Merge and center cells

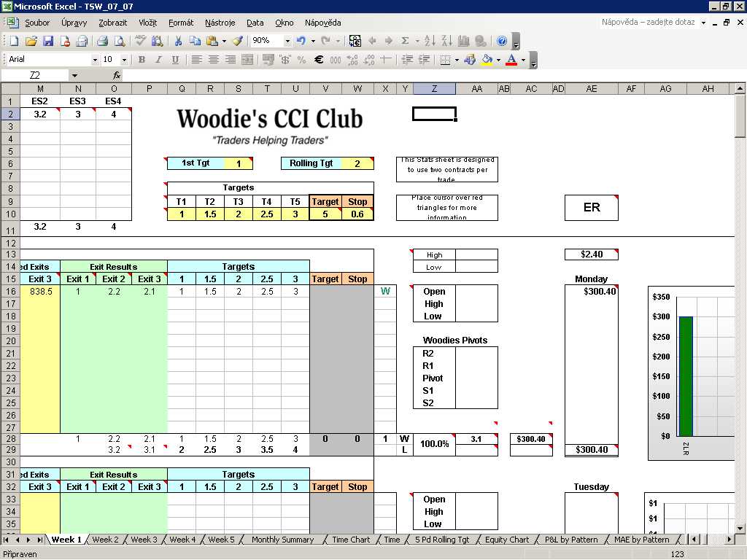pyautogui.click(x=247, y=60)
